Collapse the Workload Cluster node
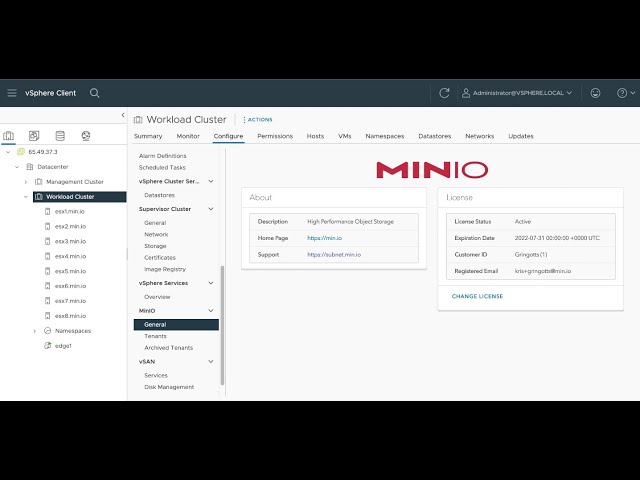 click(26, 197)
